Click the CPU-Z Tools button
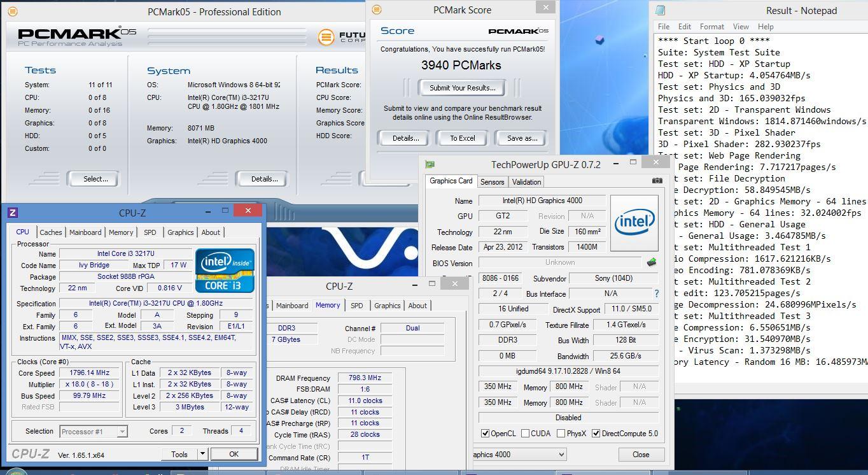The image size is (868, 475). tap(179, 454)
